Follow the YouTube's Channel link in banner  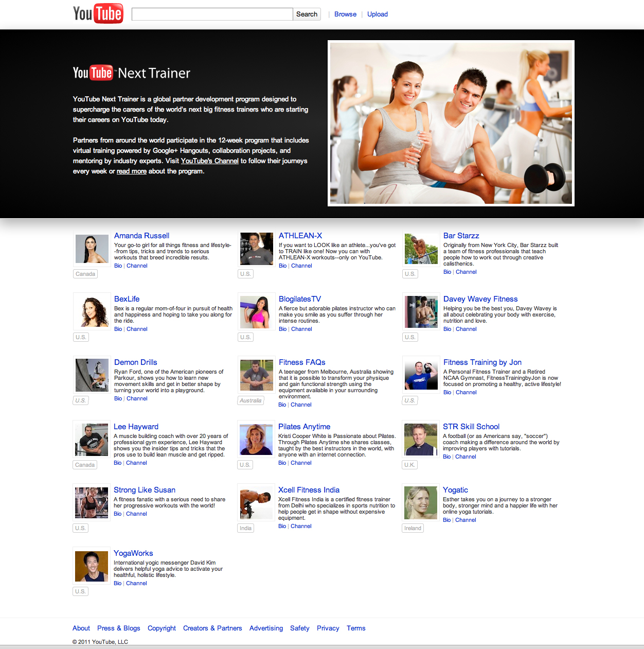[x=210, y=161]
